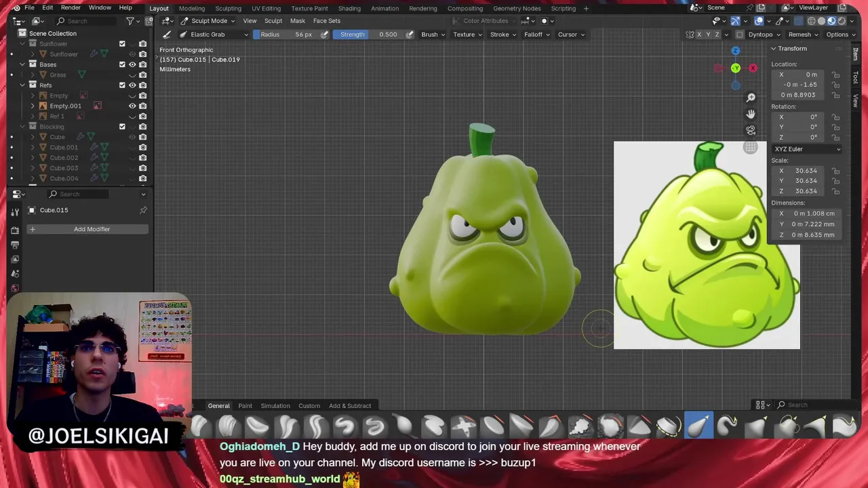Open the Tool properties tab icon
The image size is (868, 488).
pyautogui.click(x=15, y=212)
